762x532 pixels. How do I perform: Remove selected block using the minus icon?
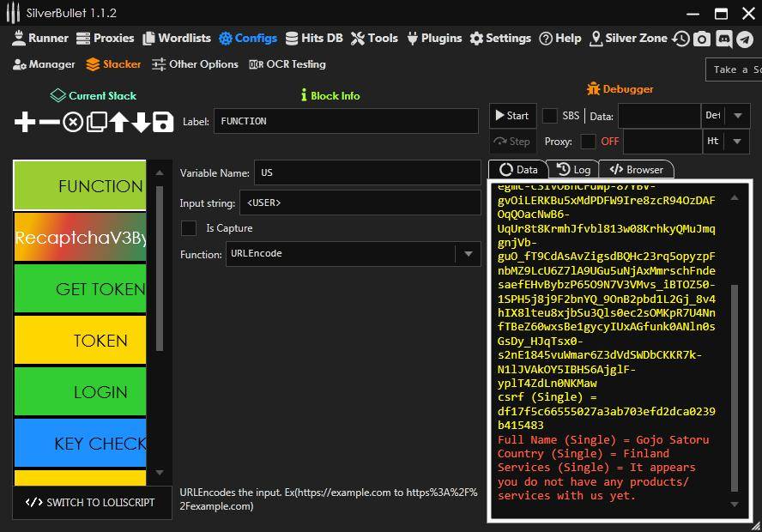click(x=50, y=123)
